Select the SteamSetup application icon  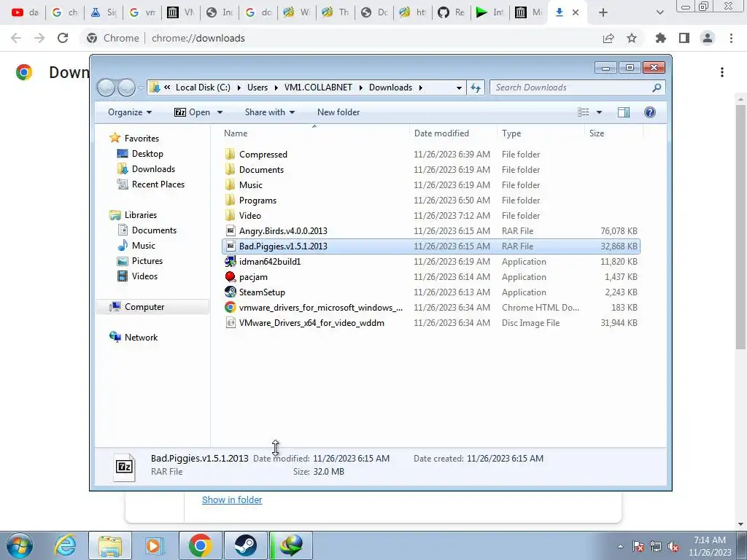click(x=231, y=292)
